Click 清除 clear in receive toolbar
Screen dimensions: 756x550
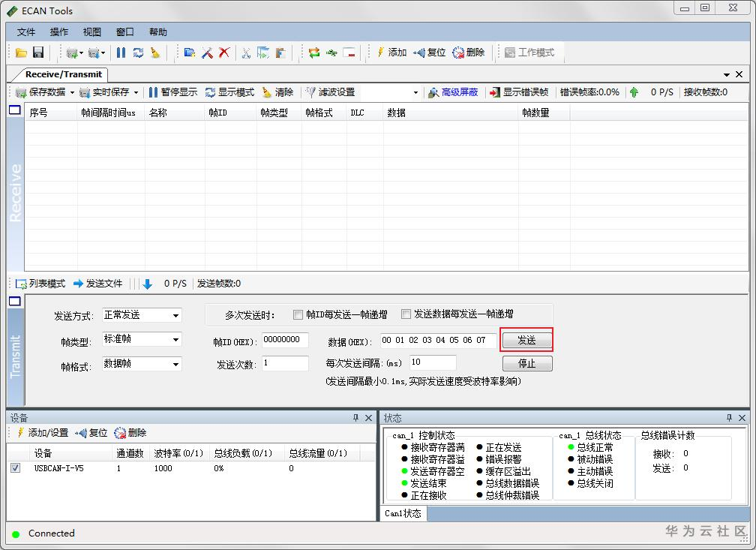coord(277,92)
